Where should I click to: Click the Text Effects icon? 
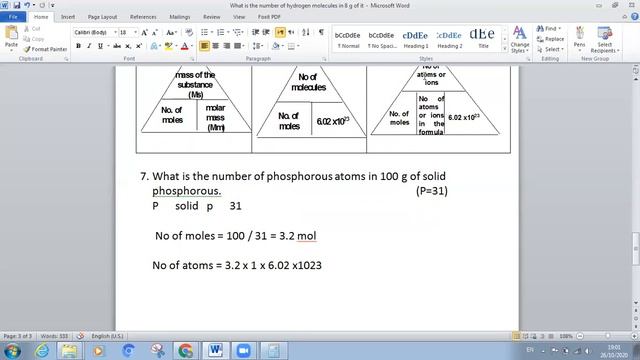[154, 46]
